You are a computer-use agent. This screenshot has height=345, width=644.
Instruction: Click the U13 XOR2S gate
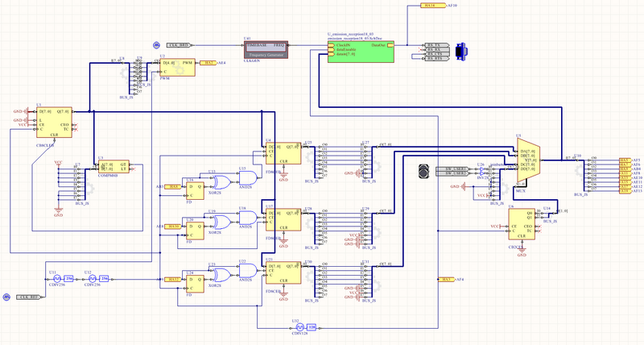tap(217, 181)
